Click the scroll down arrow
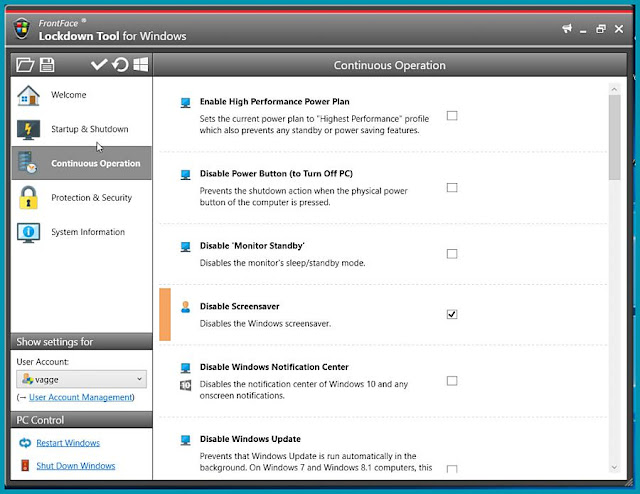640x494 pixels. 614,467
